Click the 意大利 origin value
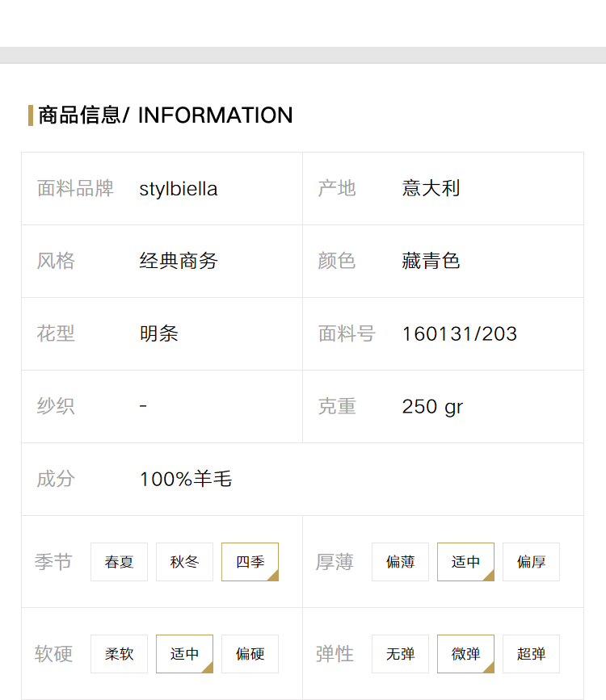Image resolution: width=606 pixels, height=700 pixels. coord(431,188)
